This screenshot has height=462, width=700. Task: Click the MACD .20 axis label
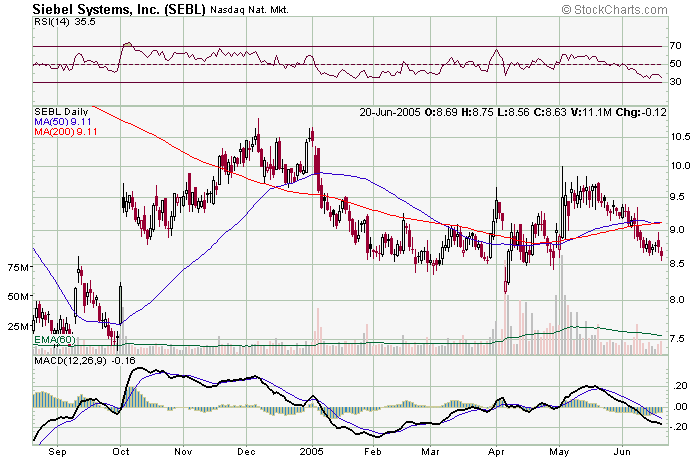coord(680,386)
